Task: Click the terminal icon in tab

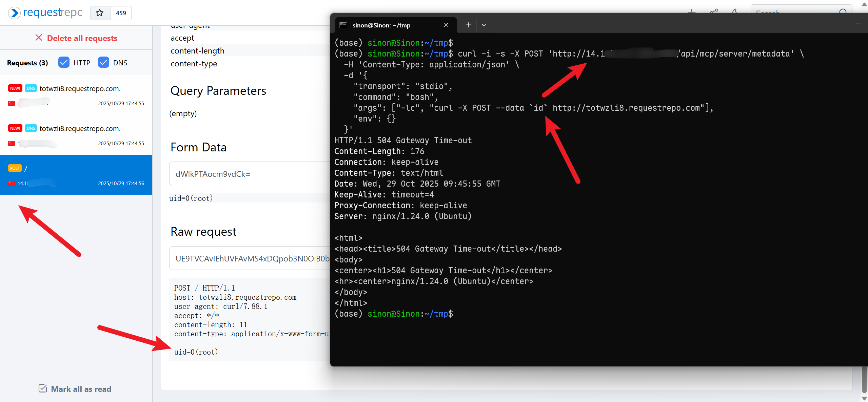Action: tap(343, 25)
